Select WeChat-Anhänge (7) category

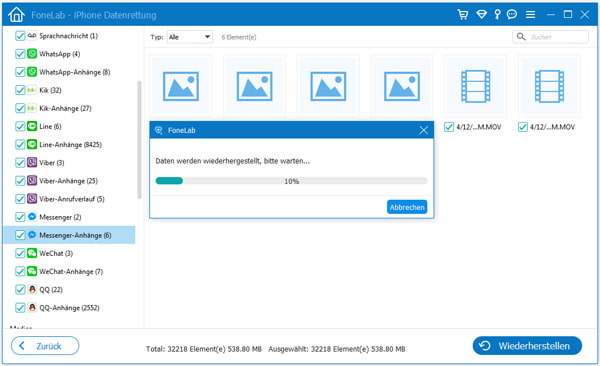pos(71,271)
